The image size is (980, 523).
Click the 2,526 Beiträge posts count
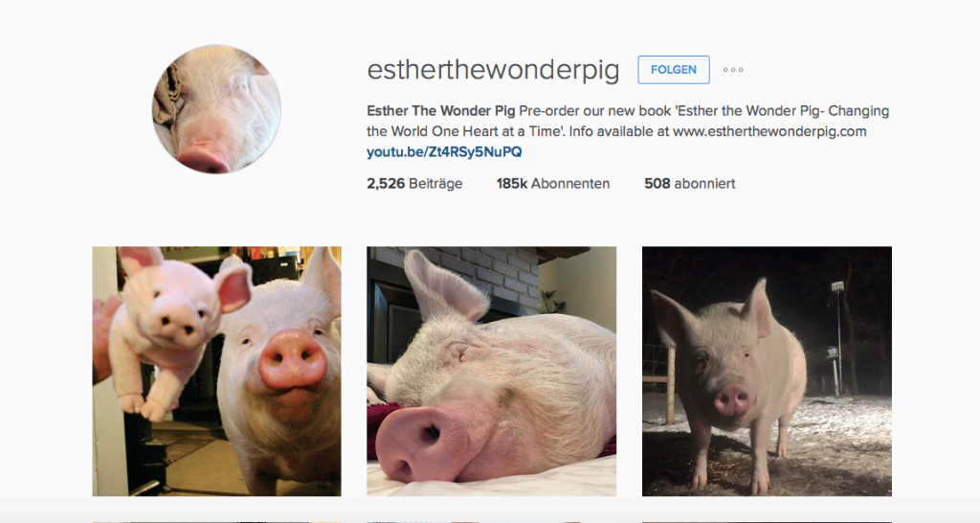[x=414, y=184]
